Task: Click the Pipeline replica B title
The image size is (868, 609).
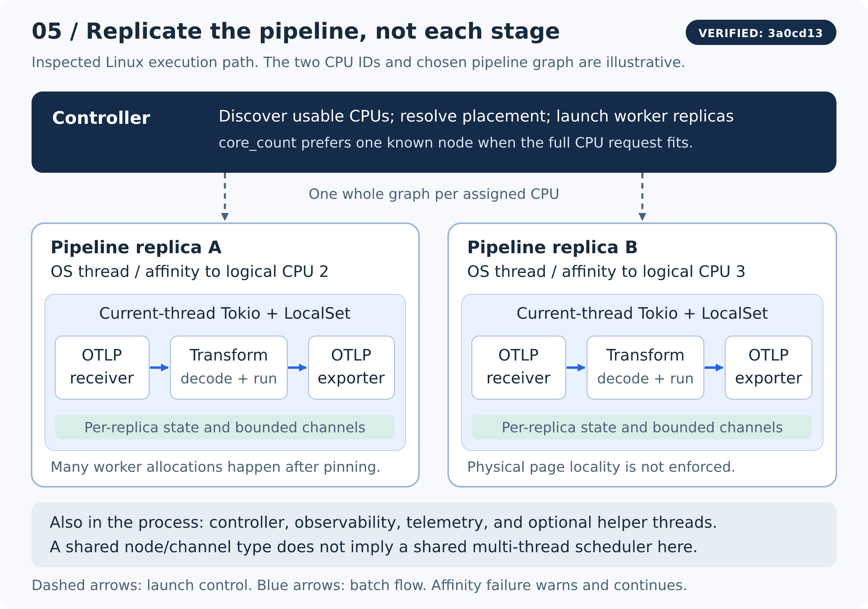Action: coord(552,247)
